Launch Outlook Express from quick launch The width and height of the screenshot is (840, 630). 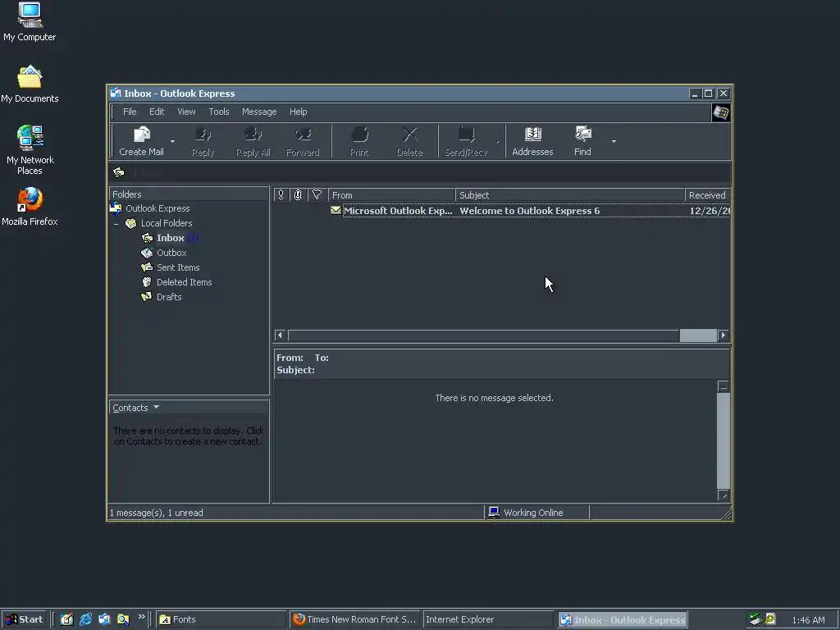click(104, 619)
